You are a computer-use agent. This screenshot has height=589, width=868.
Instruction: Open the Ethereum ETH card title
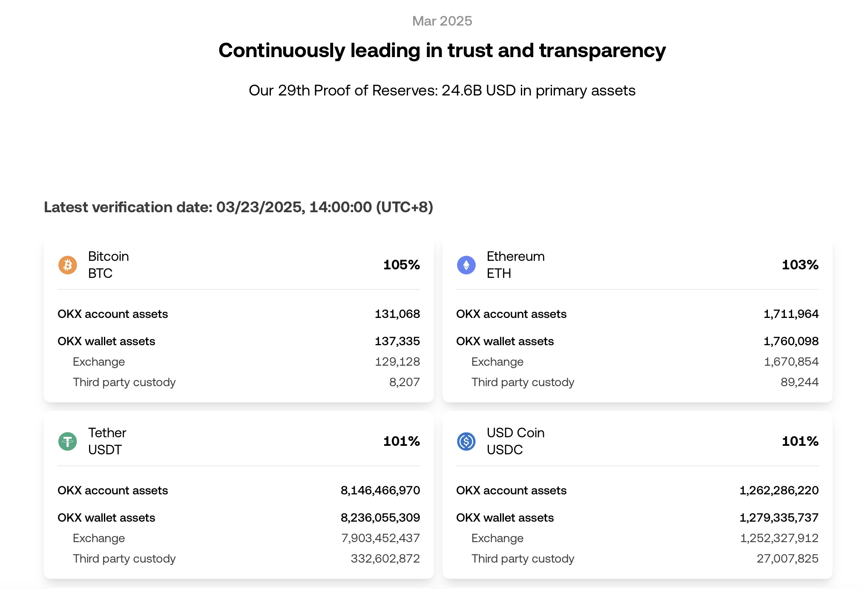coord(515,265)
